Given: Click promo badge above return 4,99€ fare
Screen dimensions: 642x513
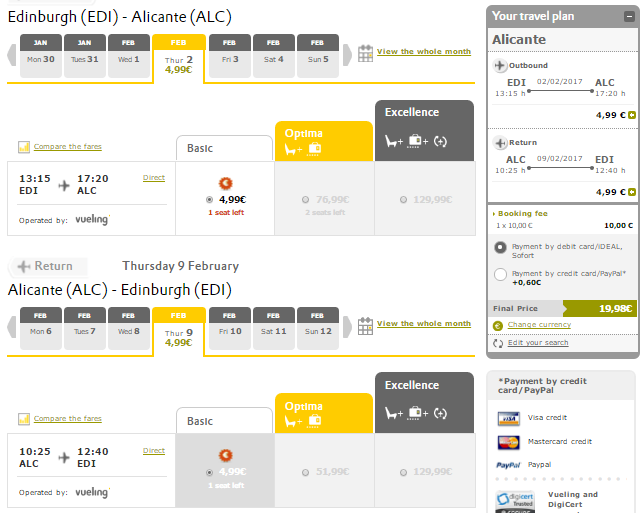Looking at the screenshot, I should point(226,455).
